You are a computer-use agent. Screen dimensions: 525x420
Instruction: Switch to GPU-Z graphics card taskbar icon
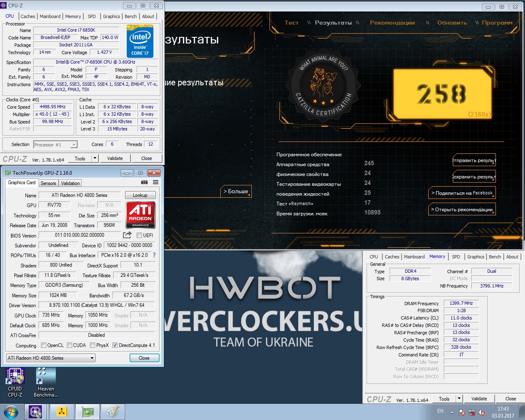click(87, 412)
